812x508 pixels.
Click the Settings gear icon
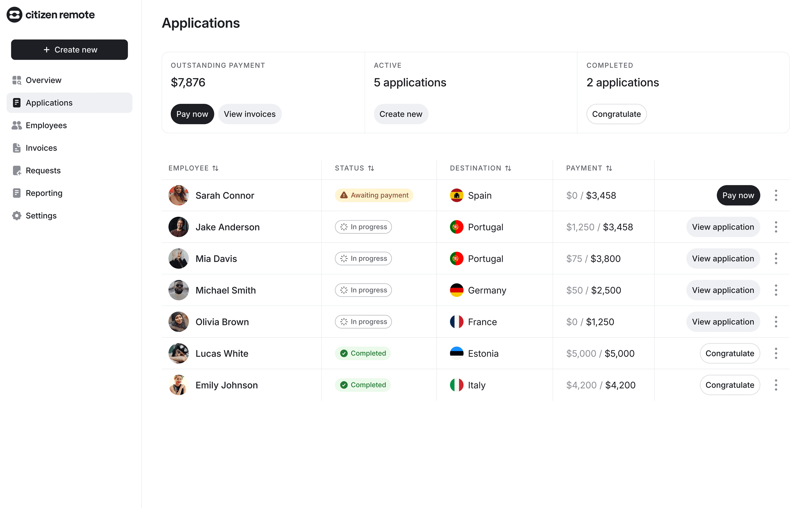17,215
